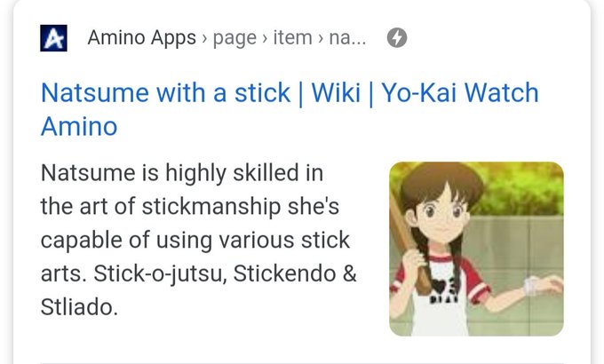Click the chevron after "Amino Apps"

204,38
